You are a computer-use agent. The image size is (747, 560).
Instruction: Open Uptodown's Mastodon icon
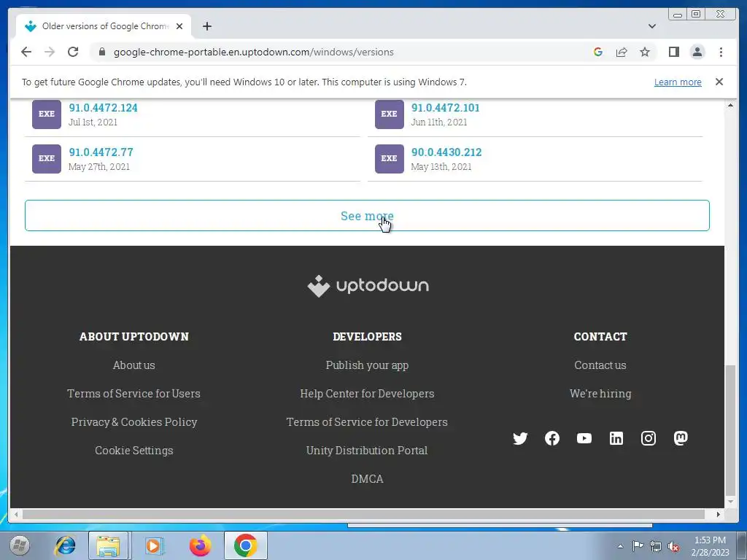pos(681,438)
